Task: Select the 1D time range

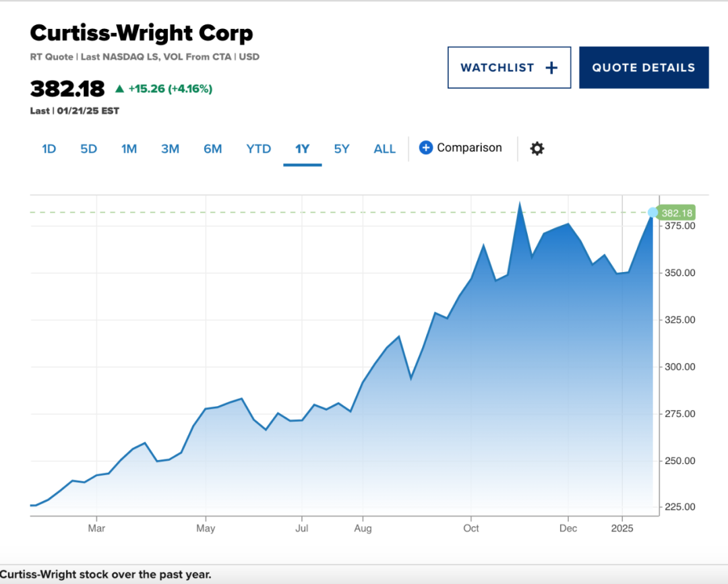Action: 49,149
